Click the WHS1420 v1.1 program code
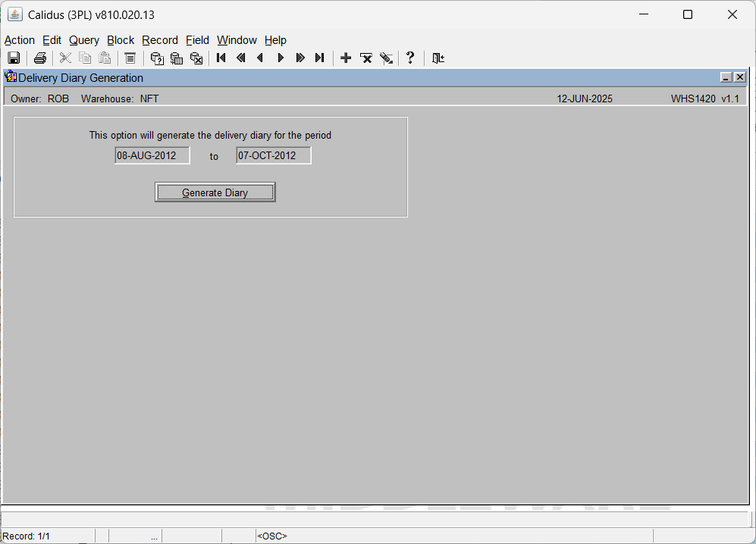This screenshot has width=756, height=544. tap(705, 98)
